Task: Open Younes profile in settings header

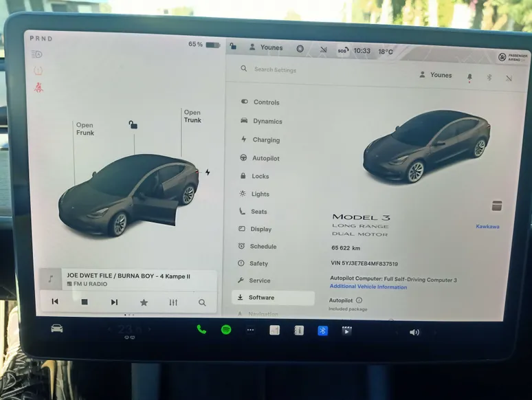Action: tap(436, 75)
